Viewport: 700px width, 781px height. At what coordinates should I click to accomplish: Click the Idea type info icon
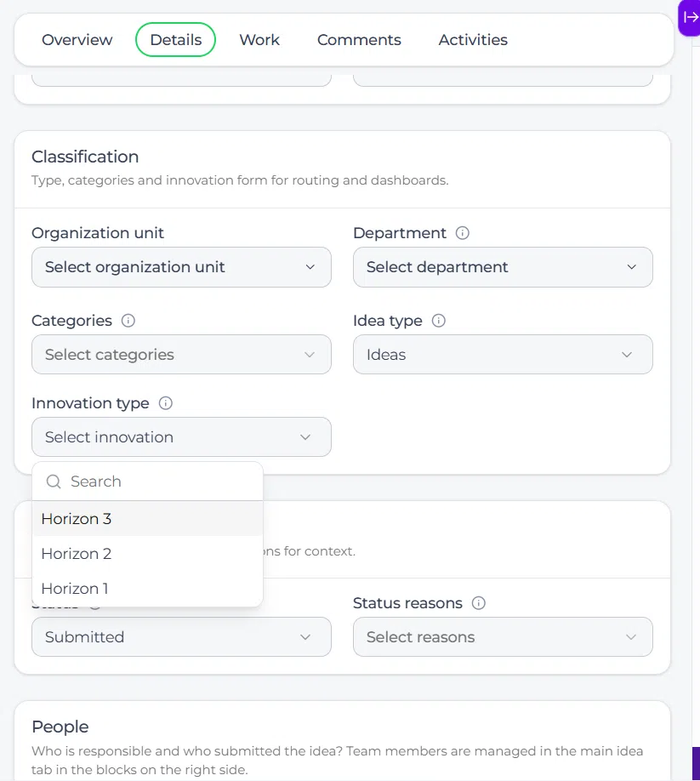(x=438, y=320)
